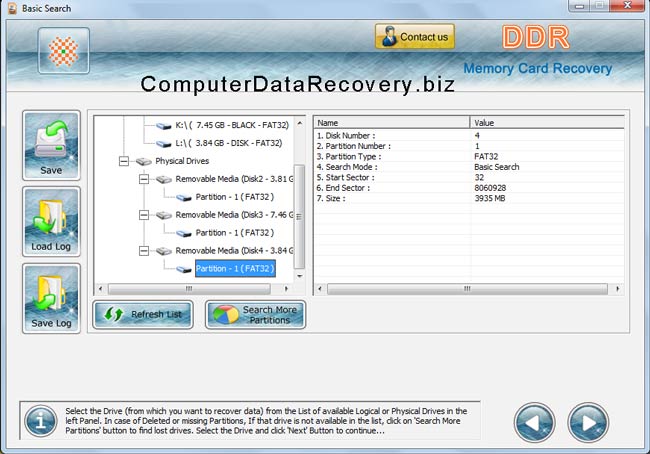Click the Save drive icon button
This screenshot has height=454, width=650.
(x=51, y=146)
